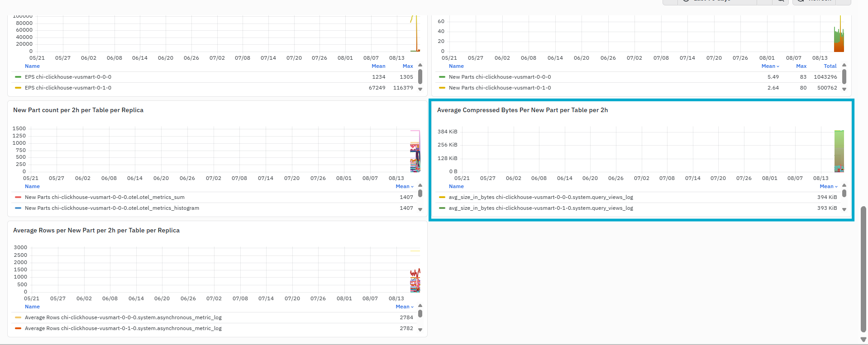The height and width of the screenshot is (345, 868).
Task: Sort Average Rows legend by Mean
Action: 405,307
